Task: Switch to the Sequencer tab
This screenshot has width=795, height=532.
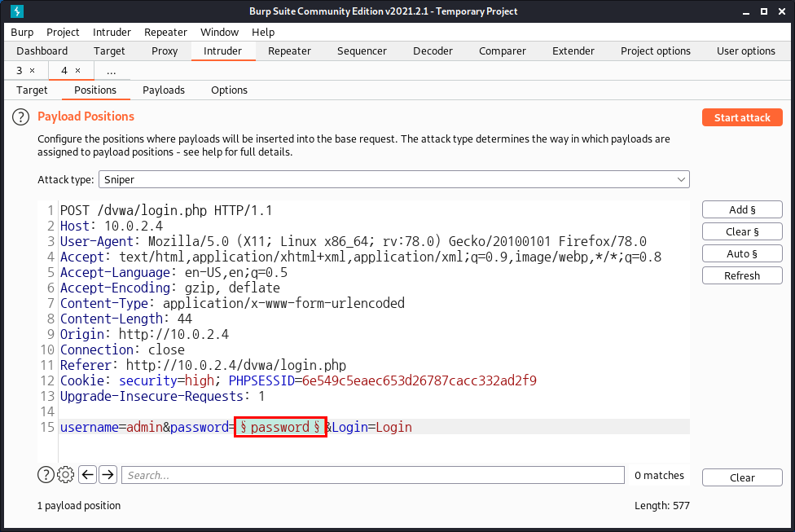Action: click(x=362, y=51)
